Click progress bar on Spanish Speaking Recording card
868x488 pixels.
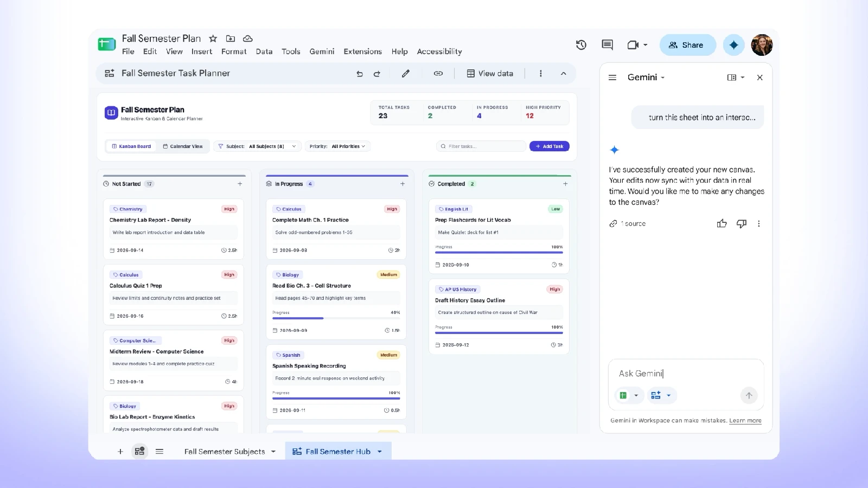coord(336,399)
